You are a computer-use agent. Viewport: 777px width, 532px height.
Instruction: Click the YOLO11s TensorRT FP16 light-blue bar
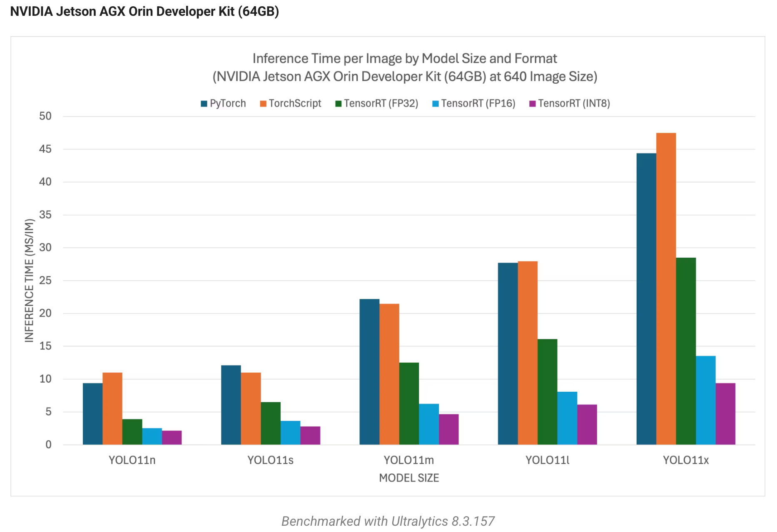(x=291, y=433)
